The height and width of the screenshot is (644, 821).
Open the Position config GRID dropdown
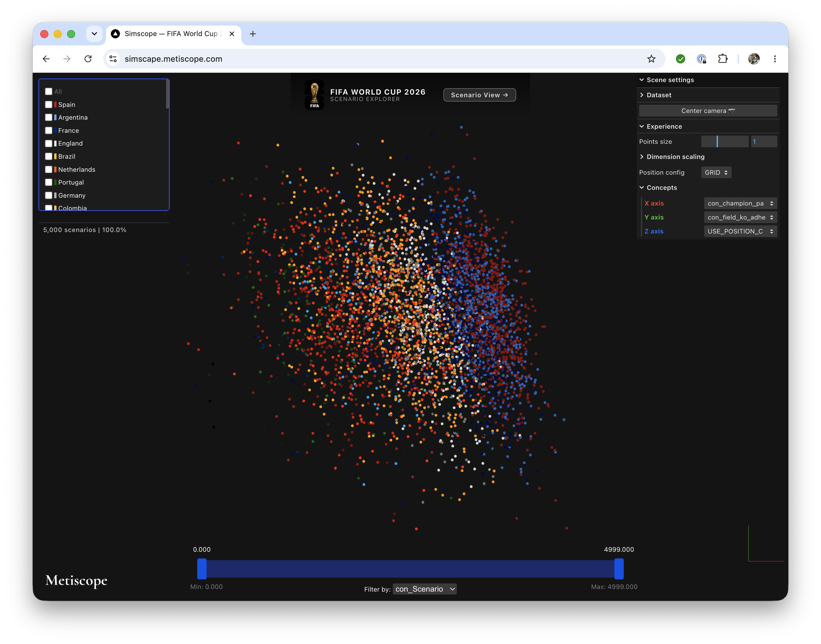(x=716, y=173)
